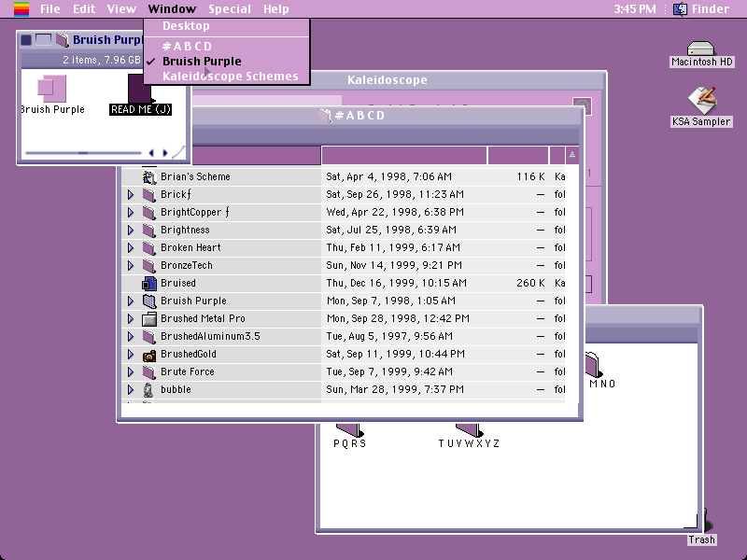
Task: Click the Brute Force file name
Action: pos(188,371)
